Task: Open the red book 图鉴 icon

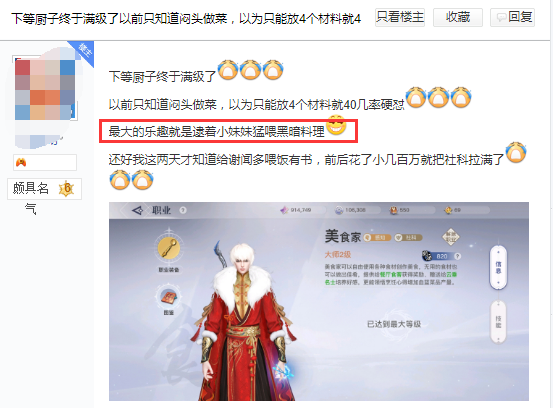Action: [x=169, y=297]
